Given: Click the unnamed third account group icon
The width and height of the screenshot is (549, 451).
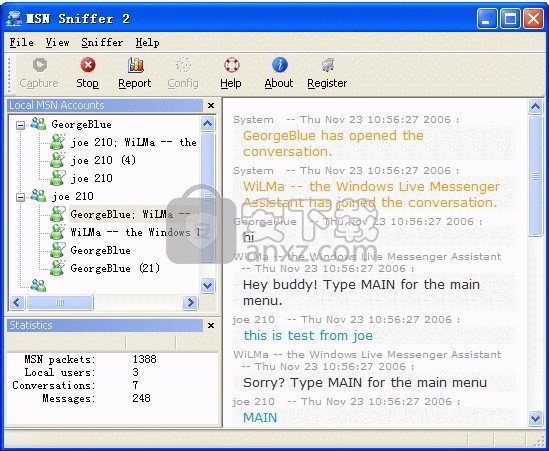Looking at the screenshot, I should [x=39, y=286].
